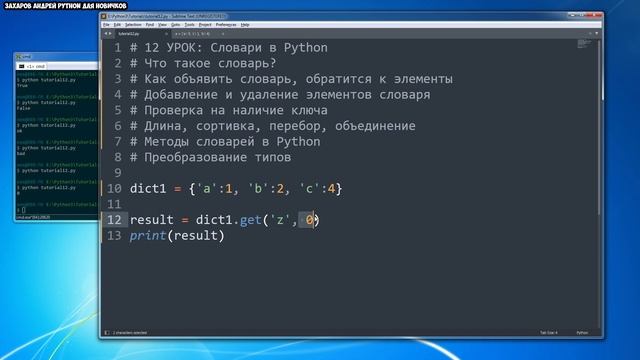
Task: Click the comment line starting 'Длина, сортивка'
Action: point(273,126)
